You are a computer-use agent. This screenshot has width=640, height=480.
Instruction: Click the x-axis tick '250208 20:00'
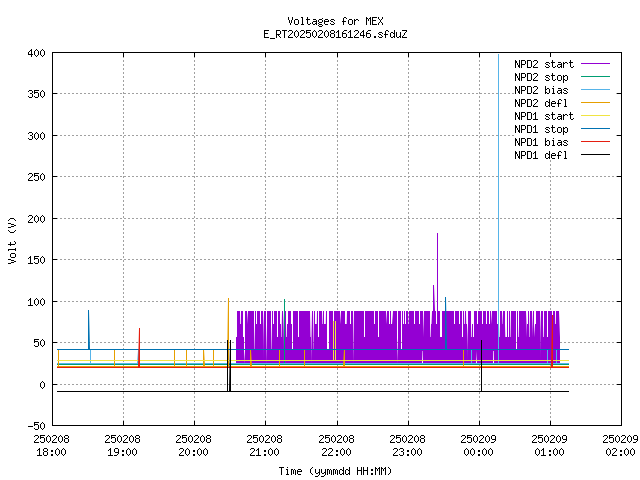193,446
